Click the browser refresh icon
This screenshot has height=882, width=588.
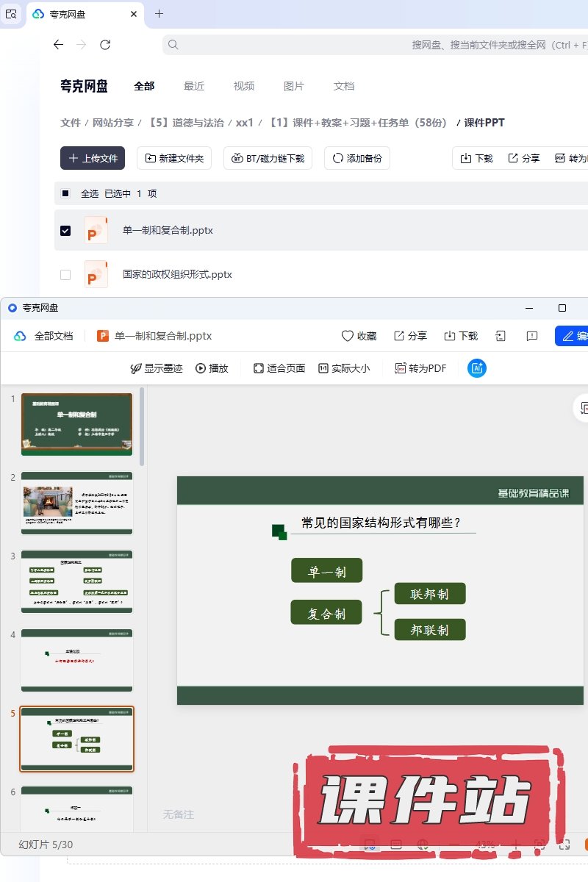point(105,45)
